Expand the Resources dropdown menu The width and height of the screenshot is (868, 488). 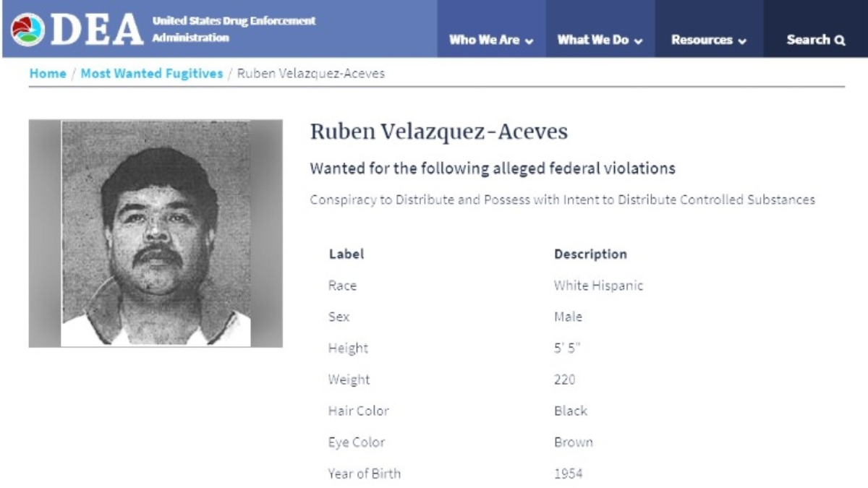[708, 40]
